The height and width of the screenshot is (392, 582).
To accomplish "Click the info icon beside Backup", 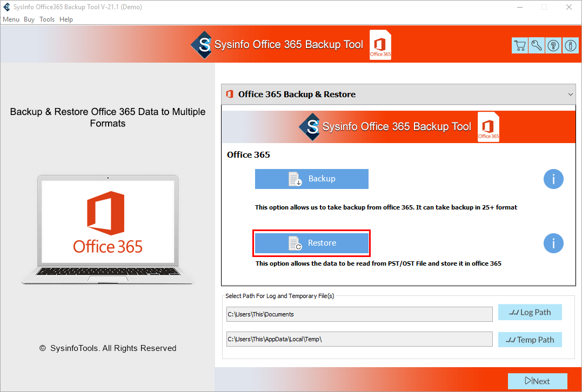I will click(553, 179).
